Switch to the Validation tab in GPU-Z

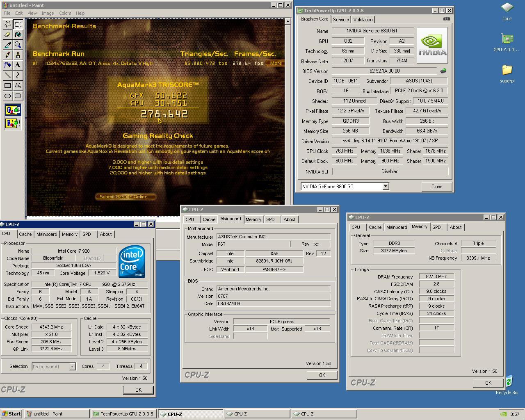pyautogui.click(x=363, y=20)
